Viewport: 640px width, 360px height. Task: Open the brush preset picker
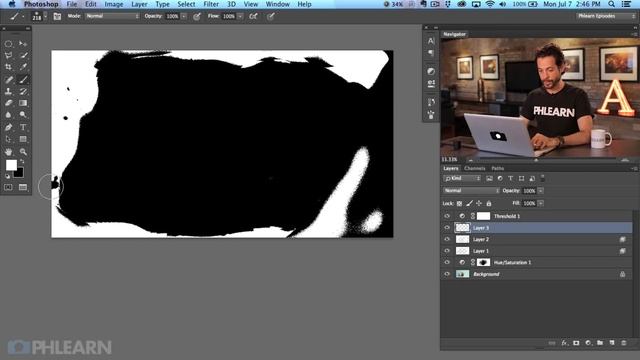(x=39, y=16)
